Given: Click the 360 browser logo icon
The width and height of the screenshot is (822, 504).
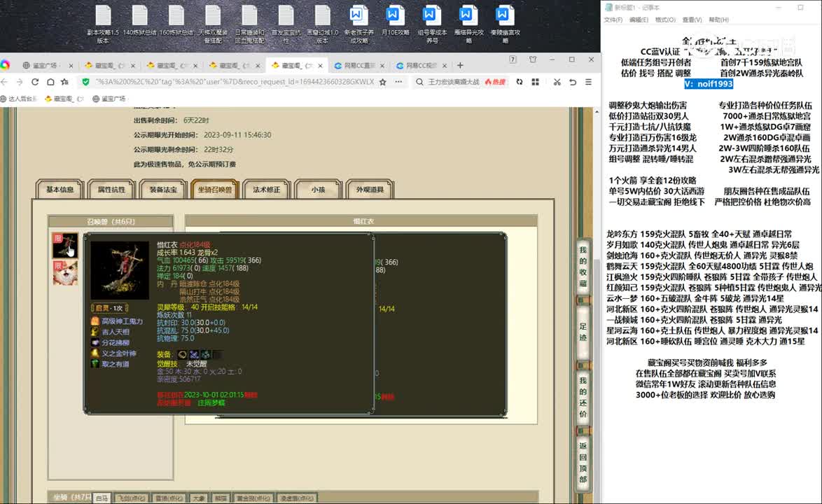Looking at the screenshot, I should (5, 65).
